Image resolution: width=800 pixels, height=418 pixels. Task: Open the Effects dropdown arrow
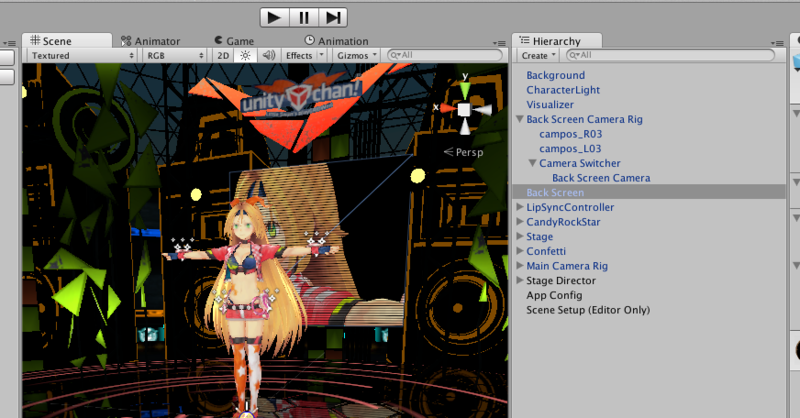coord(321,55)
